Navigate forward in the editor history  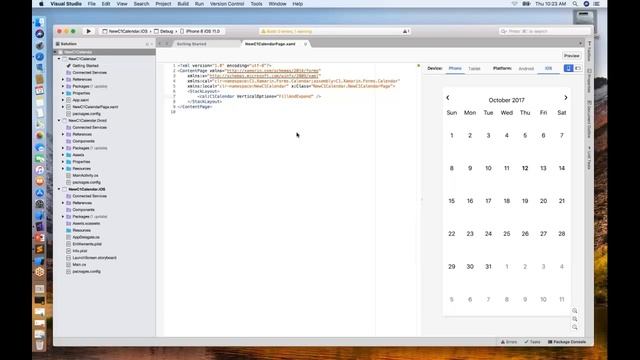pos(167,44)
